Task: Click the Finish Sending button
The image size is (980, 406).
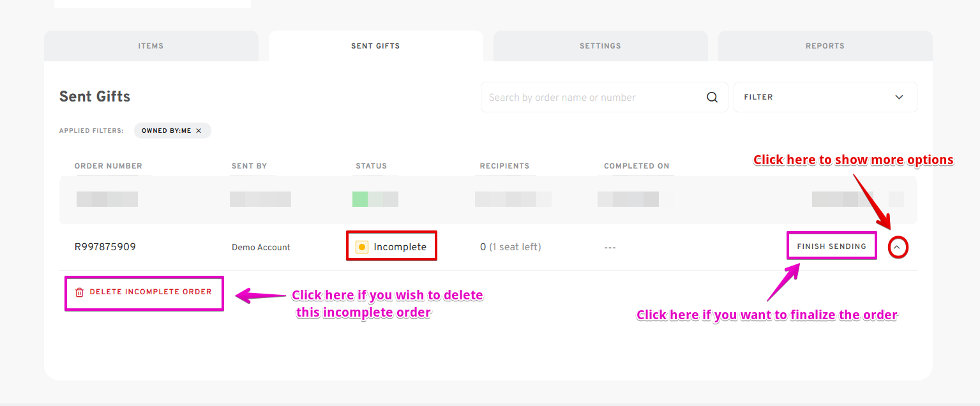Action: (x=831, y=246)
